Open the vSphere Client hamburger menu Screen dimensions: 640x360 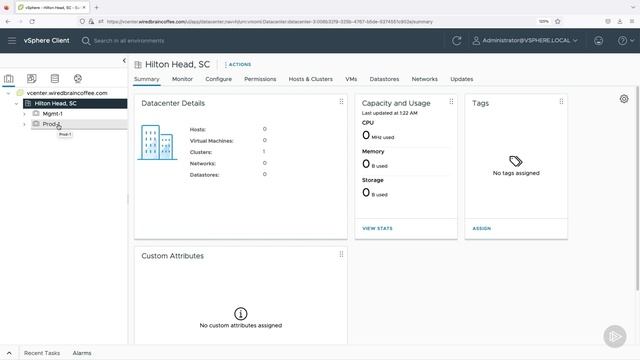point(12,40)
